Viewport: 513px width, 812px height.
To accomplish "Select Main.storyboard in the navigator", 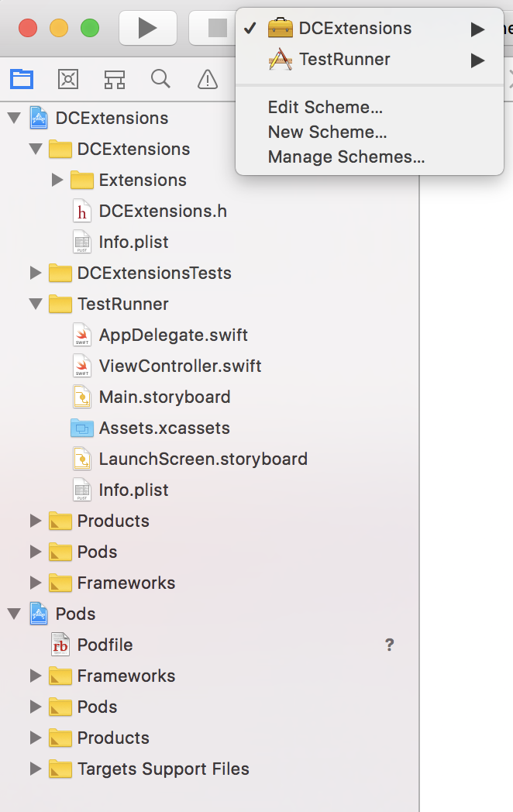I will (x=165, y=397).
